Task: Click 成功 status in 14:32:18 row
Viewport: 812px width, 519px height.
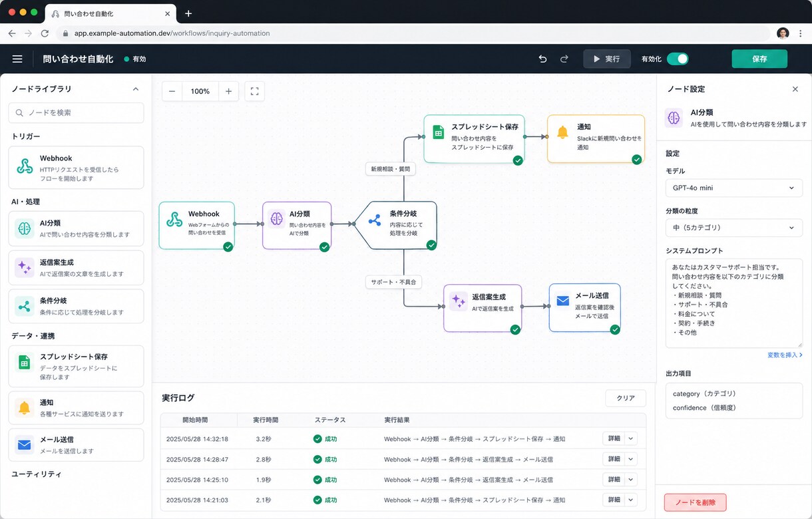Action: (325, 439)
